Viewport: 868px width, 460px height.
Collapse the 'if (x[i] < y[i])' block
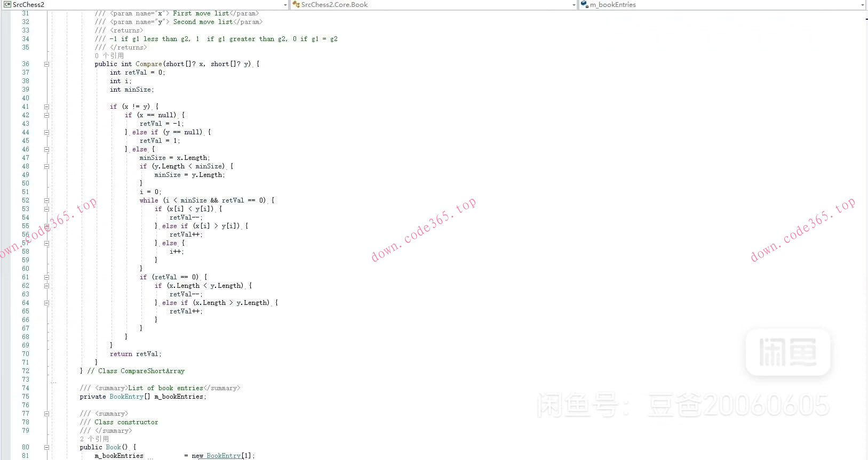click(x=46, y=209)
